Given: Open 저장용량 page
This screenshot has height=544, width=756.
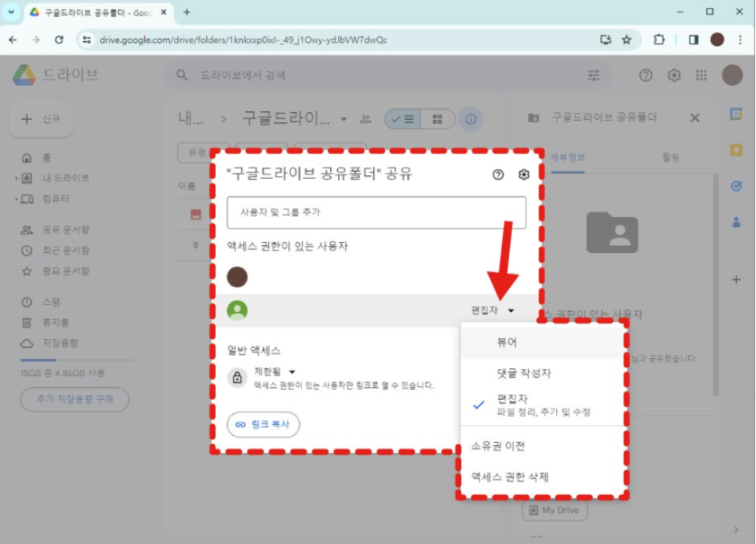Looking at the screenshot, I should pos(50,343).
